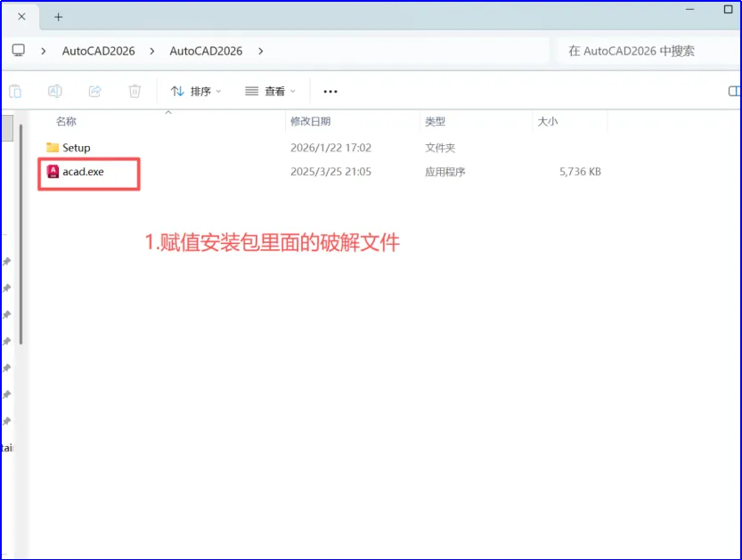Click date 2026/1/22 17:02 cell
Image resolution: width=742 pixels, height=560 pixels.
(330, 148)
